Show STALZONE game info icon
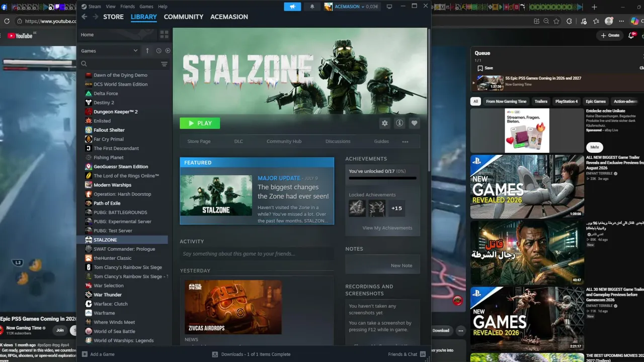 pos(399,123)
